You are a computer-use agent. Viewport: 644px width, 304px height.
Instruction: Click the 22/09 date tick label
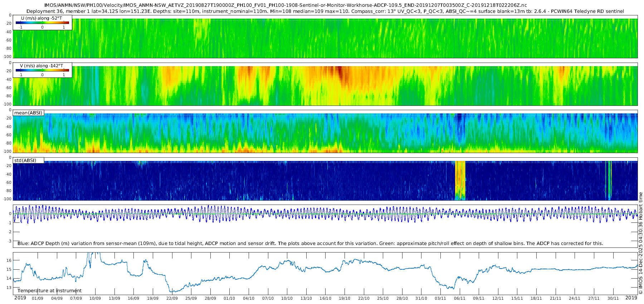click(x=172, y=298)
